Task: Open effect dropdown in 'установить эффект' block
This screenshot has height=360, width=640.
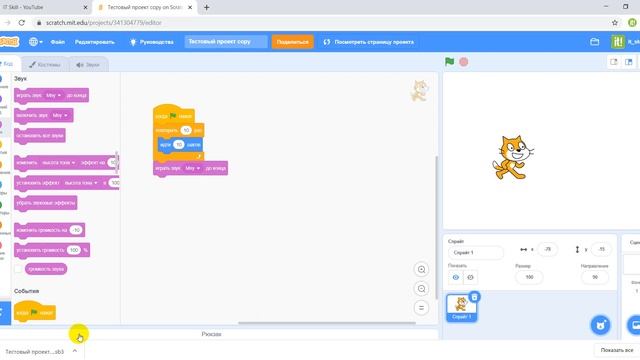Action: tap(81, 183)
